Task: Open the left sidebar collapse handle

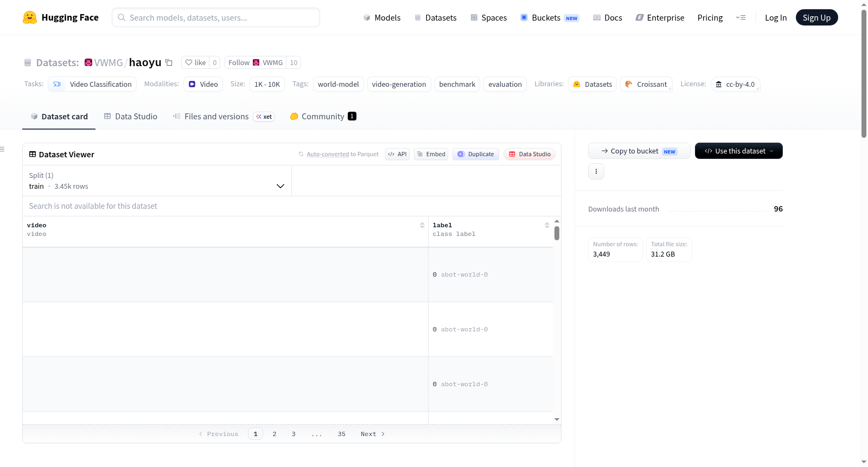Action: [3, 149]
